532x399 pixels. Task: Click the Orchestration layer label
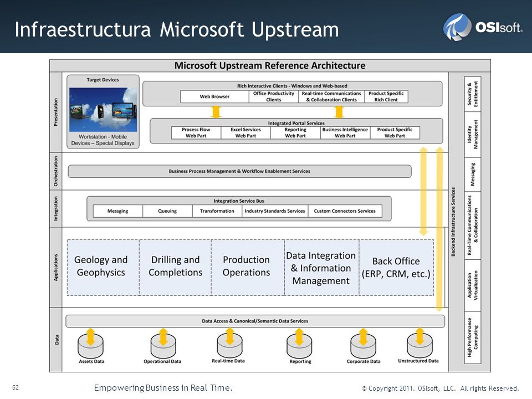tap(55, 171)
